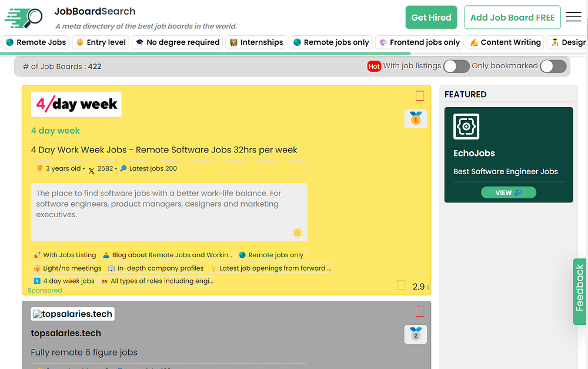Click the red Hot badge
This screenshot has height=369, width=588.
(374, 67)
